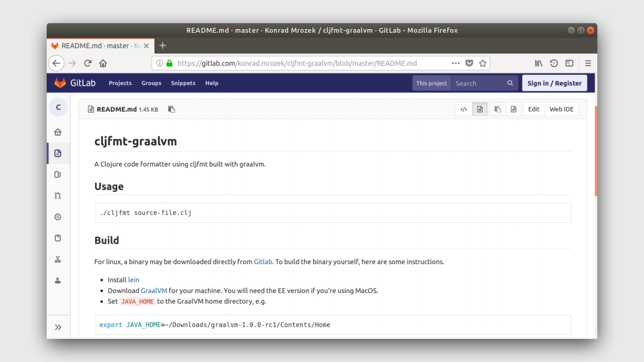Click the page vertical scrollbar
The image size is (644, 362).
[x=596, y=151]
